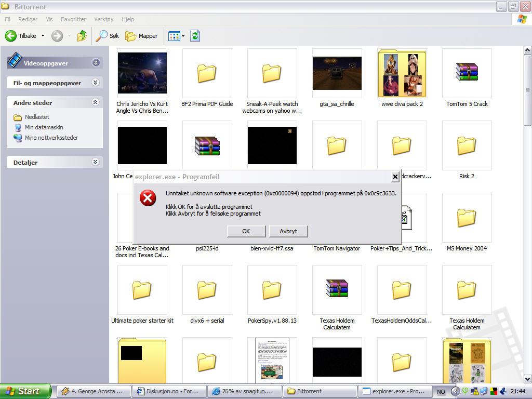The image size is (532, 399).
Task: Select Sneak-A-Peek watch webcams folder
Action: [x=272, y=73]
